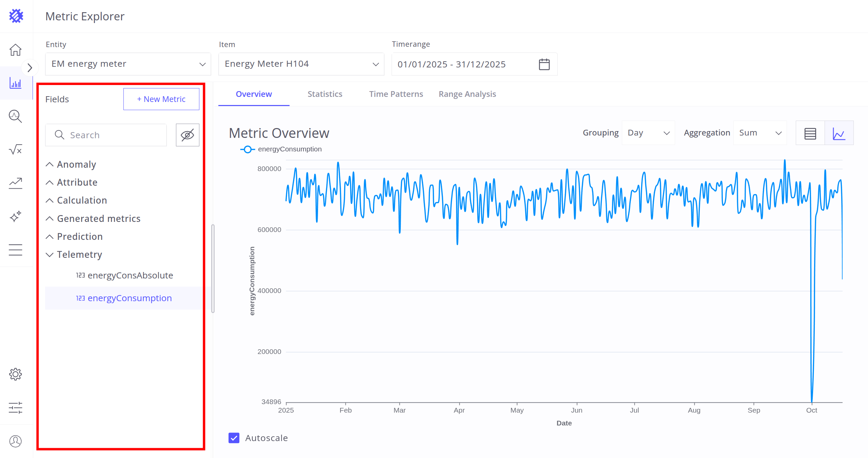Screen dimensions: 868x458
Task: Click the magnifier analysis sidebar icon
Action: point(16,116)
